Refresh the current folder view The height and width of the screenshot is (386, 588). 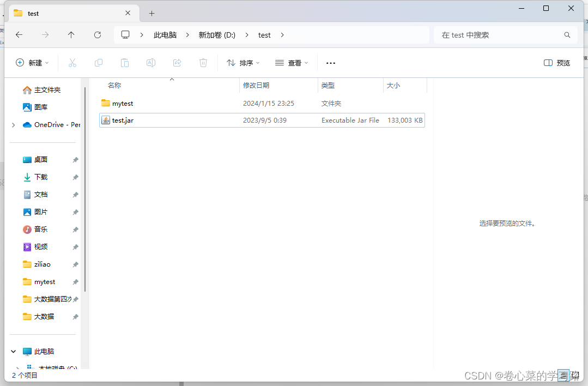click(x=98, y=35)
